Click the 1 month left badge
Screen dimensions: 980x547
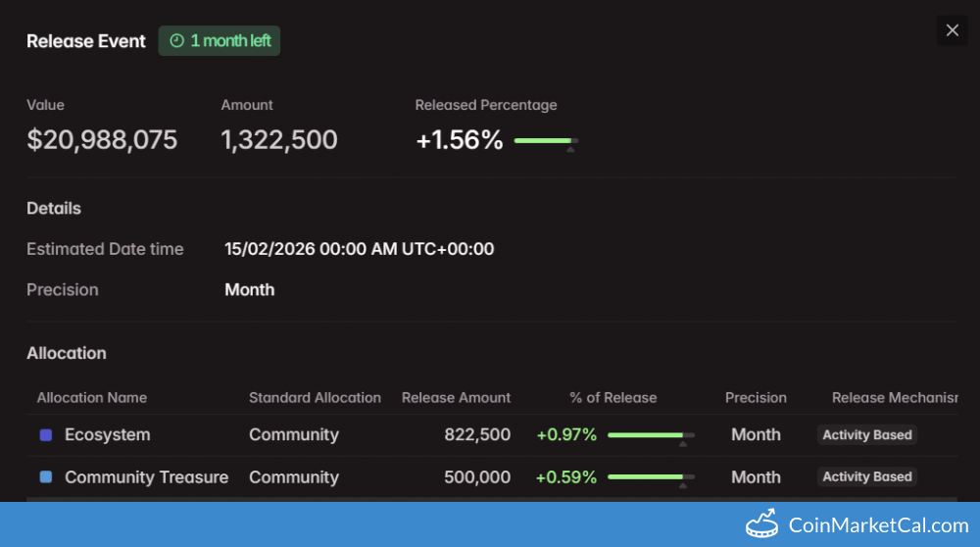point(220,41)
